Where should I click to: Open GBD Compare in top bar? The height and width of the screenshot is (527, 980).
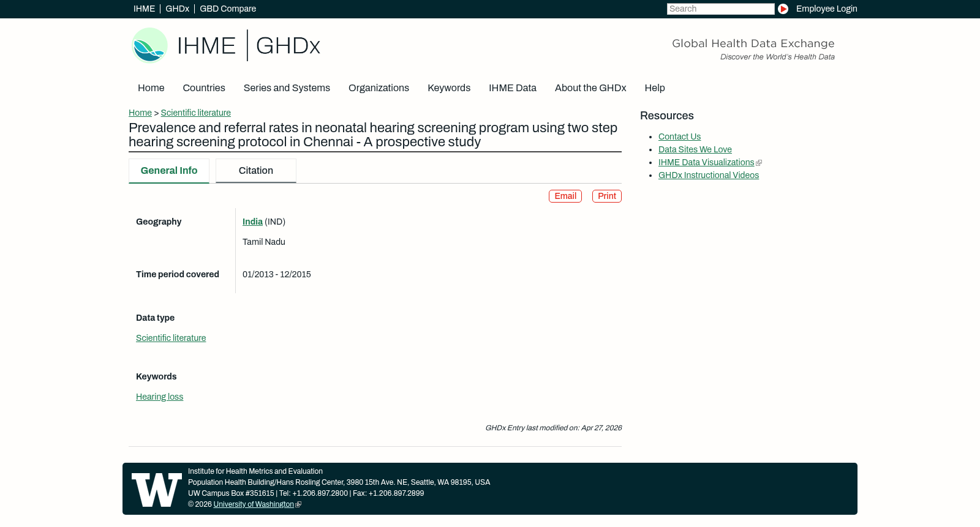click(x=228, y=9)
